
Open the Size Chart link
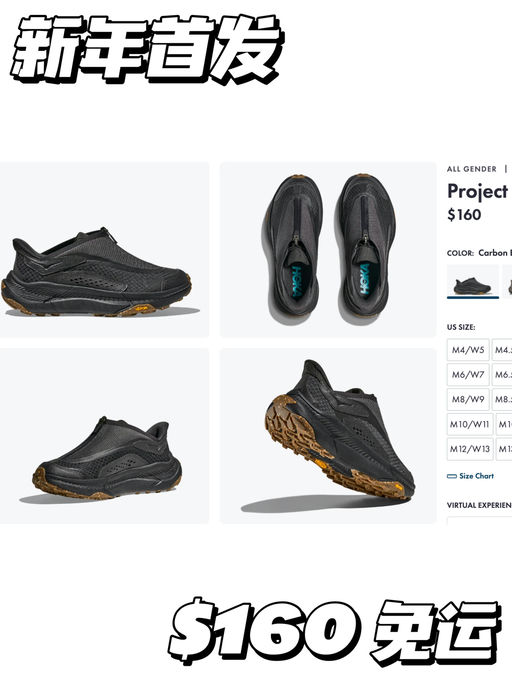tap(476, 476)
